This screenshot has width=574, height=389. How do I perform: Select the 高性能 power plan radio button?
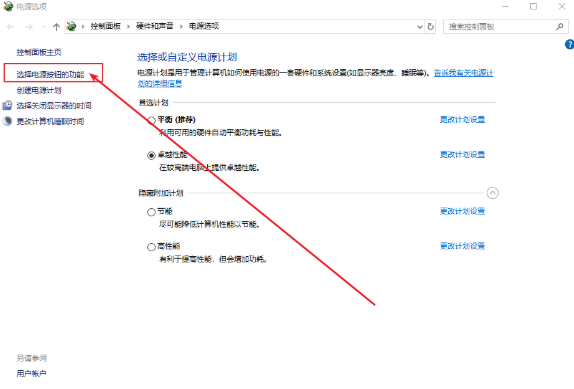[151, 247]
